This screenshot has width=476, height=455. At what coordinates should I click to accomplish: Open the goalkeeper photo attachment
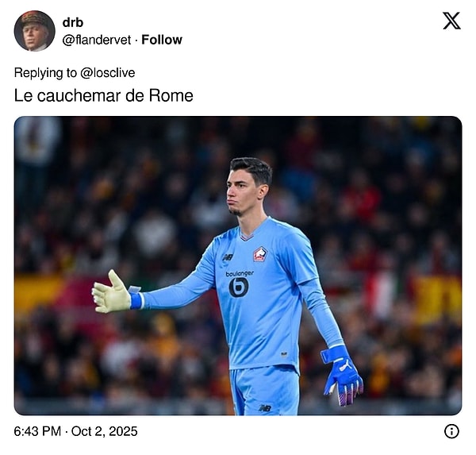tap(238, 266)
